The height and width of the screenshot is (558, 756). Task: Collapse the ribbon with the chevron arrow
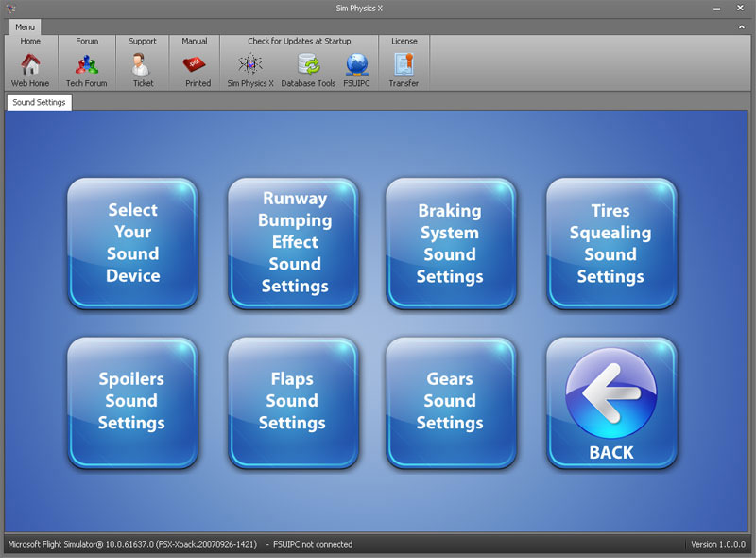pyautogui.click(x=742, y=27)
